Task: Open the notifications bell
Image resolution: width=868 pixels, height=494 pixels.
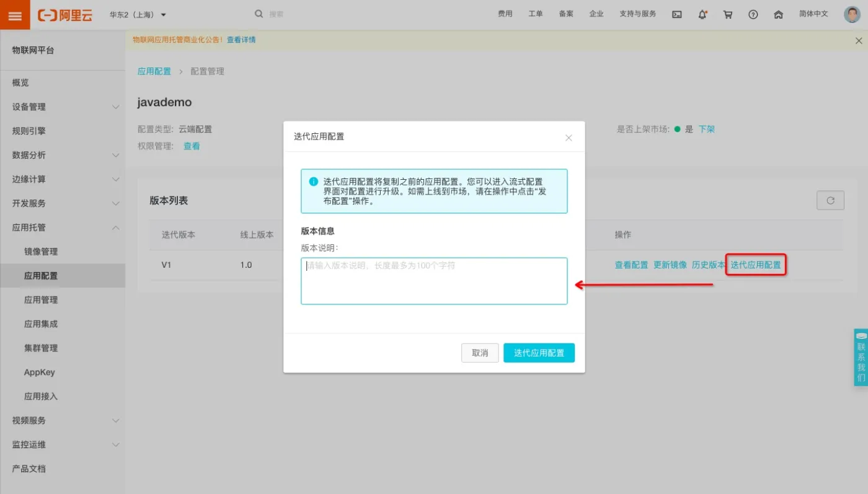Action: tap(702, 15)
